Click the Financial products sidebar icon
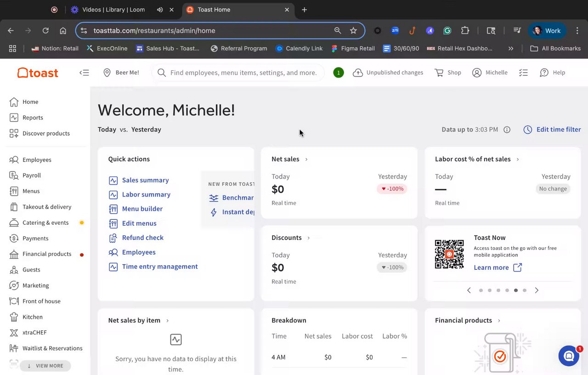Screen dimensions: 588x375 14,254
